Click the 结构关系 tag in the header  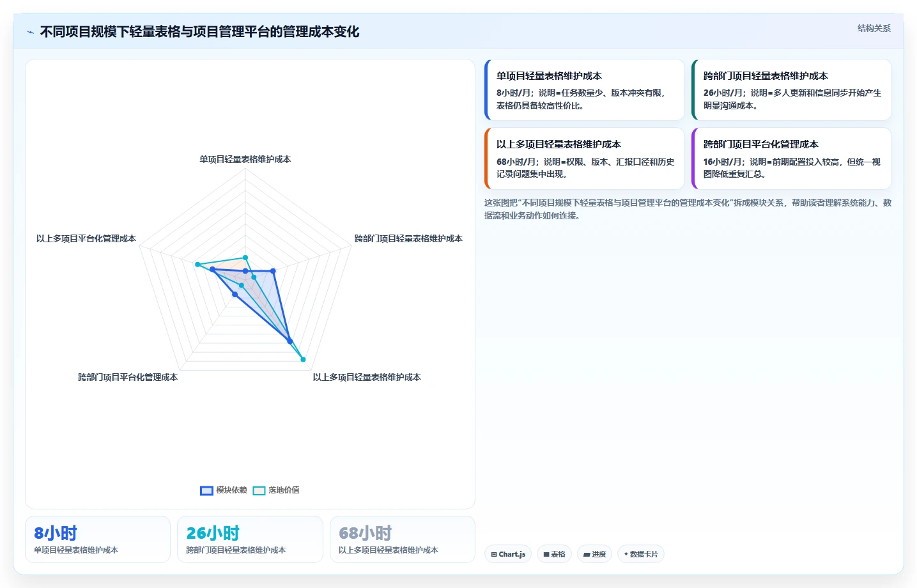tap(874, 28)
